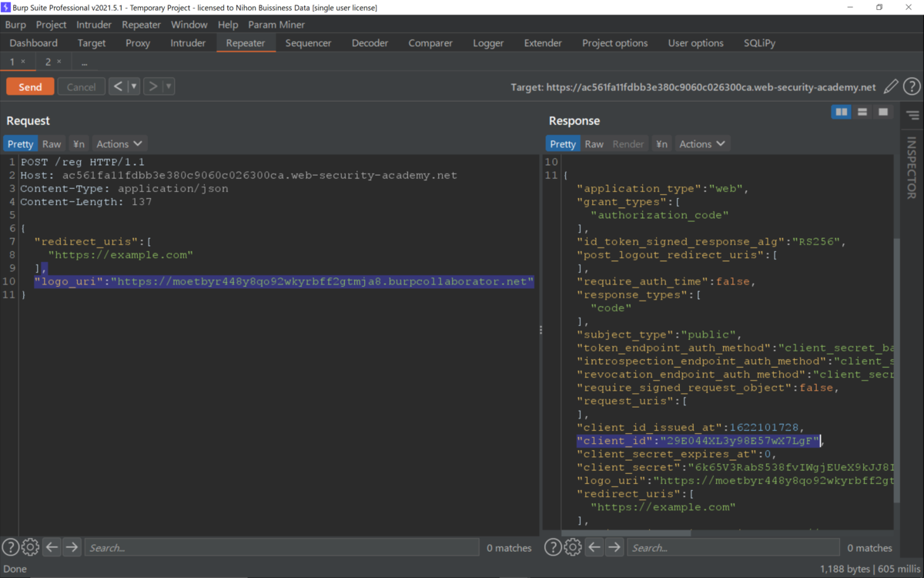Add new Repeater tab with ellipsis
This screenshot has width=924, height=578.
pos(84,62)
